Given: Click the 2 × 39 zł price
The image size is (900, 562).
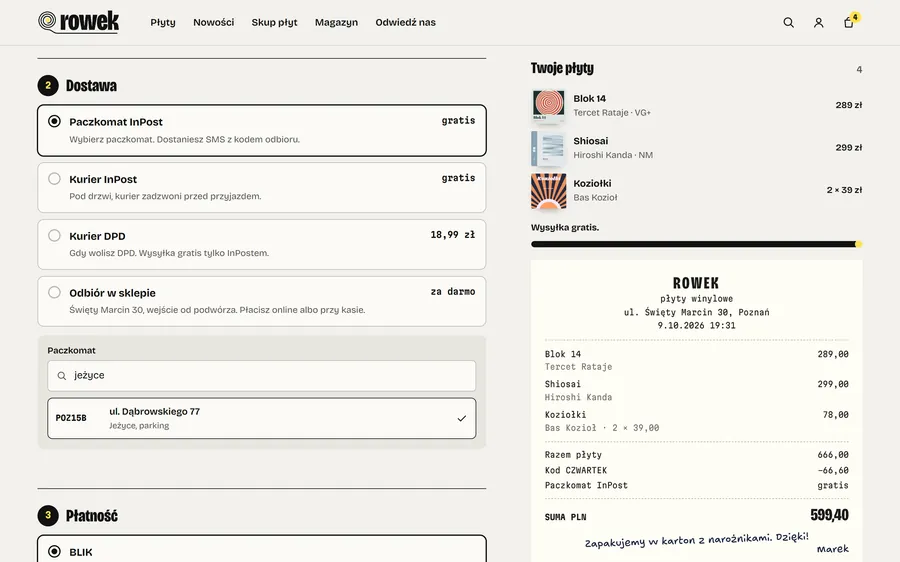Looking at the screenshot, I should coord(844,190).
